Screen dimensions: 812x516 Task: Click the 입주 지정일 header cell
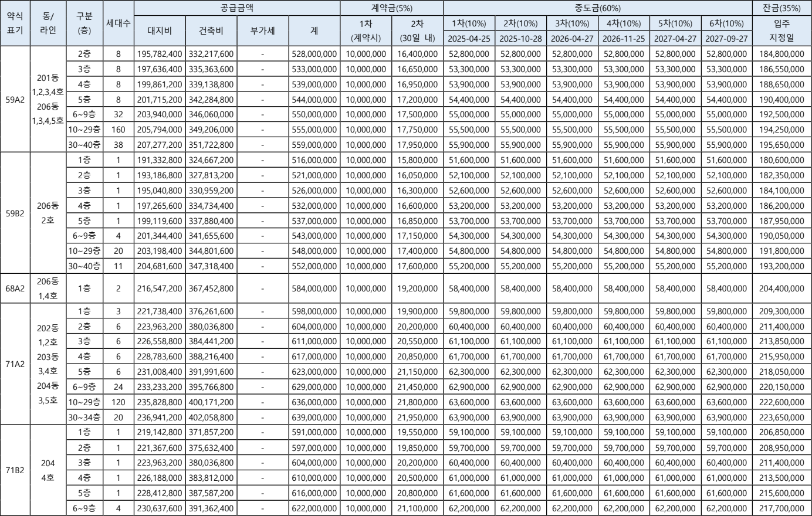click(x=781, y=31)
